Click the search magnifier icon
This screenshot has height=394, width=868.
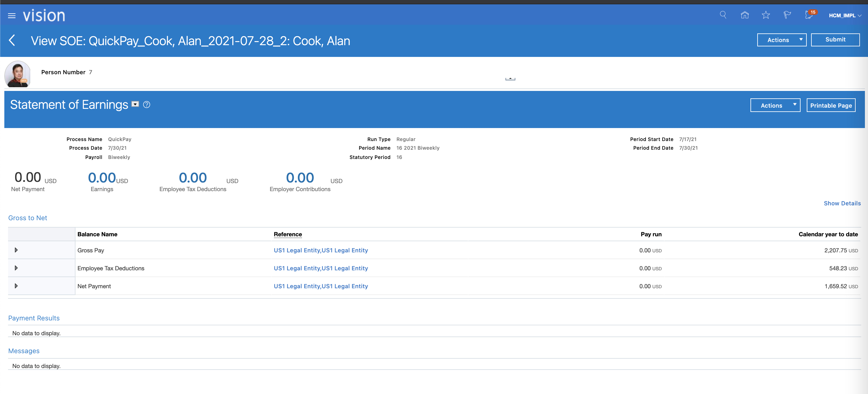[723, 15]
